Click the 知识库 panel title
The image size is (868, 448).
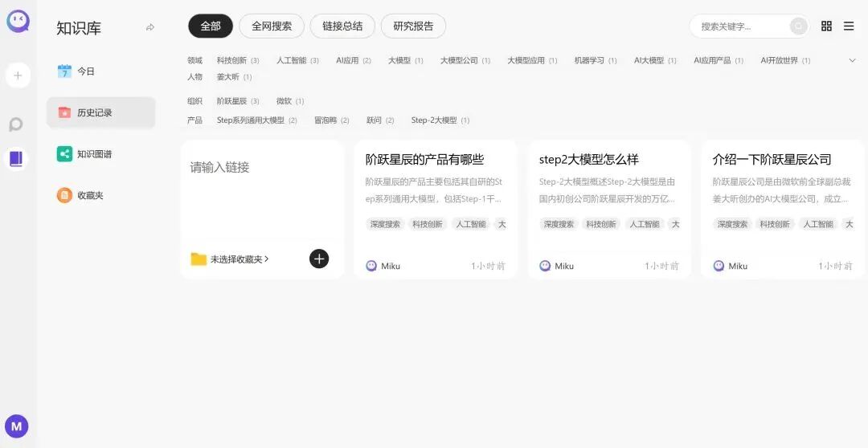point(79,27)
